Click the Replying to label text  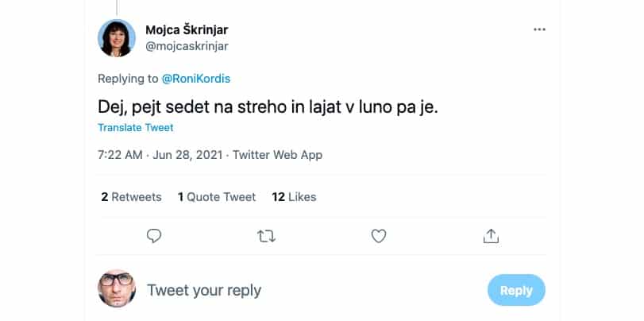point(128,79)
